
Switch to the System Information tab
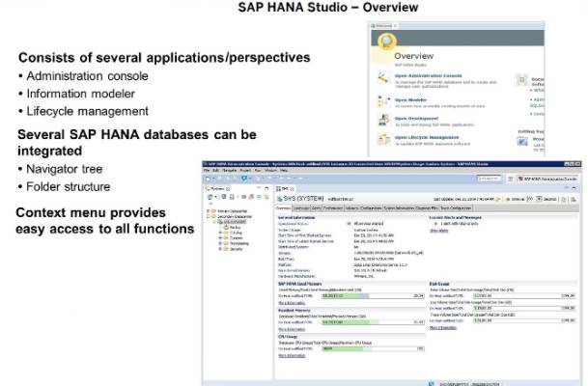[400, 208]
